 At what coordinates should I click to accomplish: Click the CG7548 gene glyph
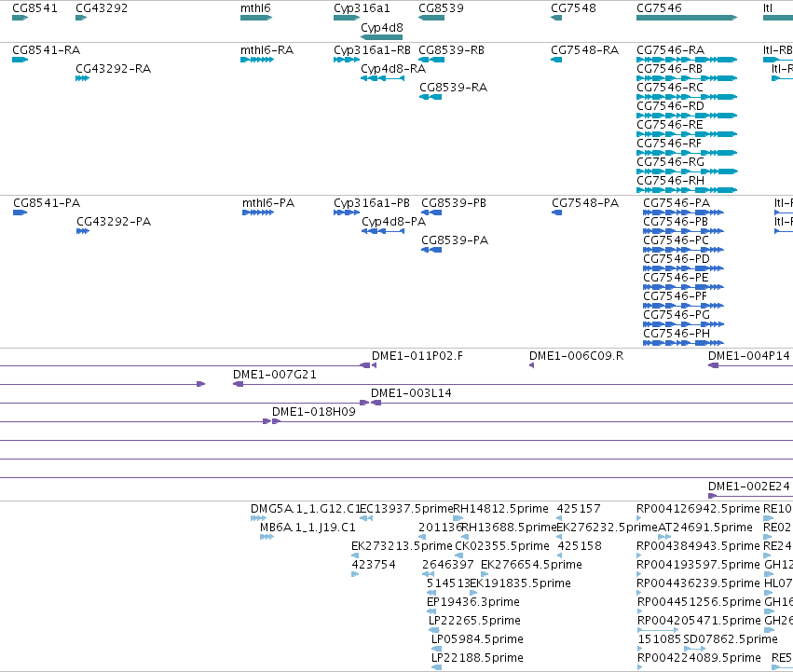[556, 18]
